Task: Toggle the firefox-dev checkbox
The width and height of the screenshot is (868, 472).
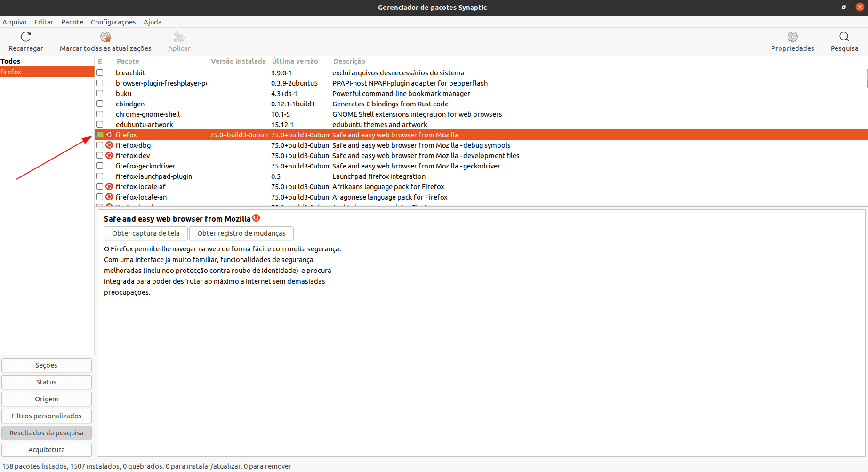Action: [x=100, y=155]
